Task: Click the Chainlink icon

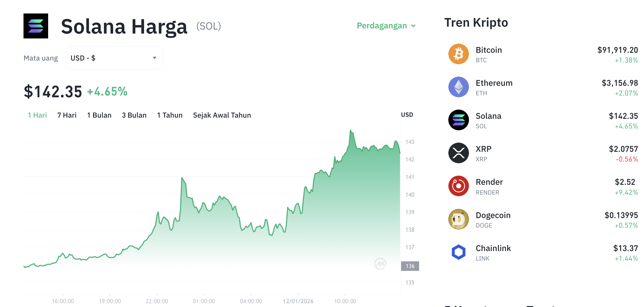Action: (458, 252)
